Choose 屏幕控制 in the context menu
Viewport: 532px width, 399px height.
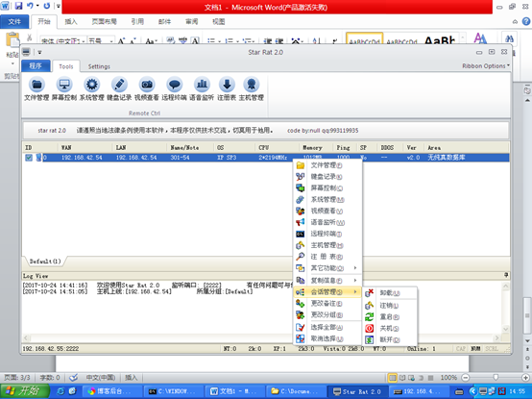[x=327, y=188]
